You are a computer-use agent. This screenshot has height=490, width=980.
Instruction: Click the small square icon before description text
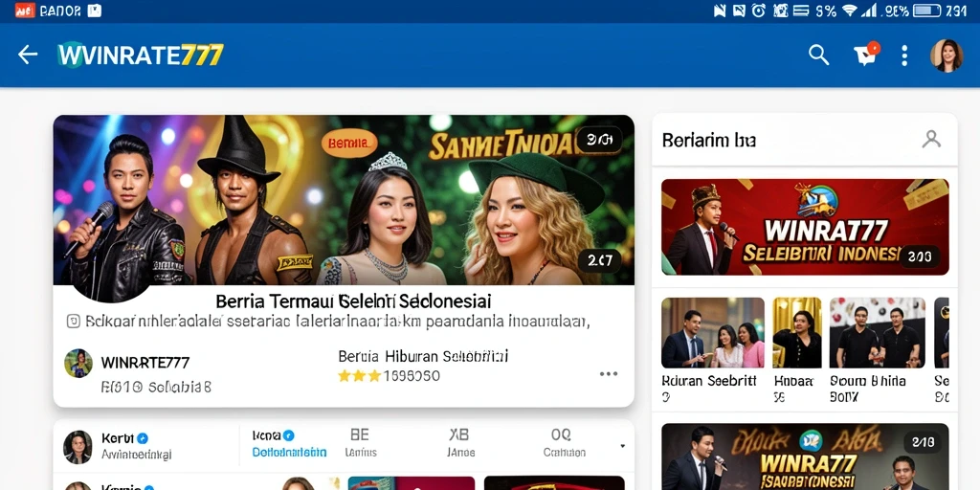click(73, 322)
